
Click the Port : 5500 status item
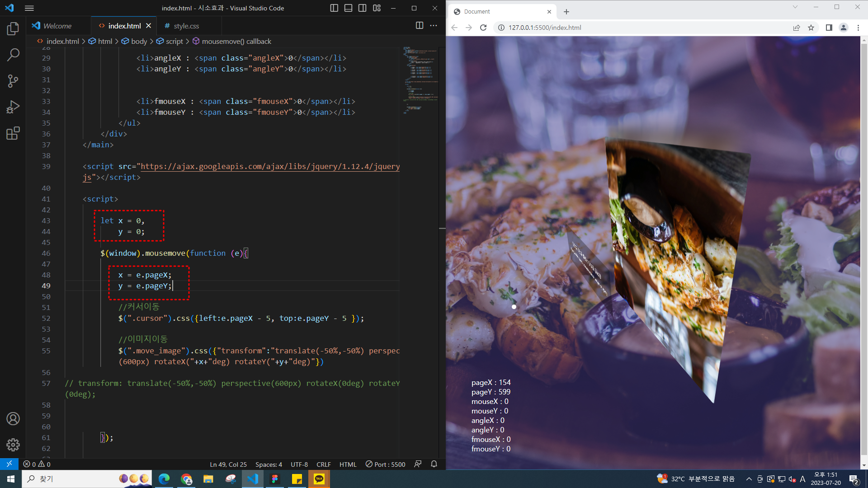click(x=385, y=464)
